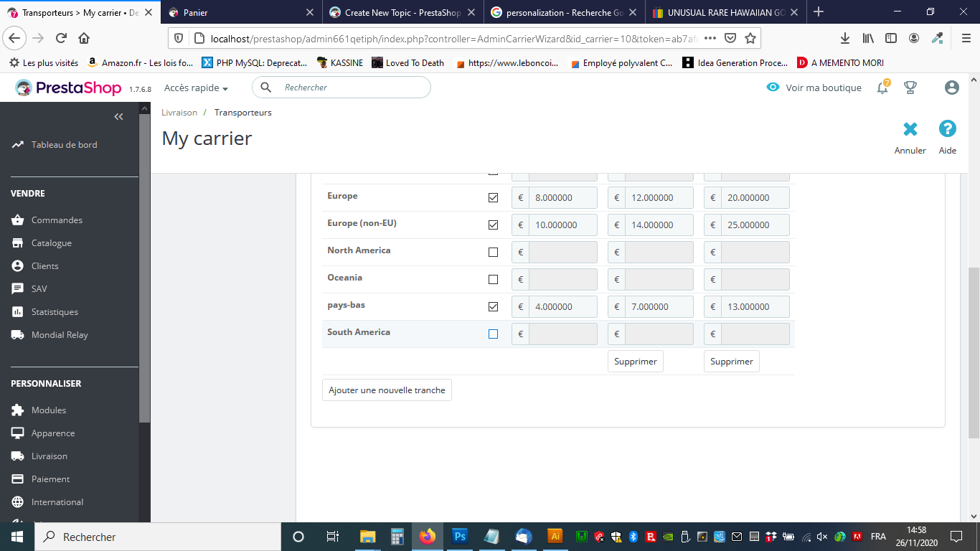The height and width of the screenshot is (551, 980).
Task: Open Commandes in the sidebar
Action: tap(57, 220)
